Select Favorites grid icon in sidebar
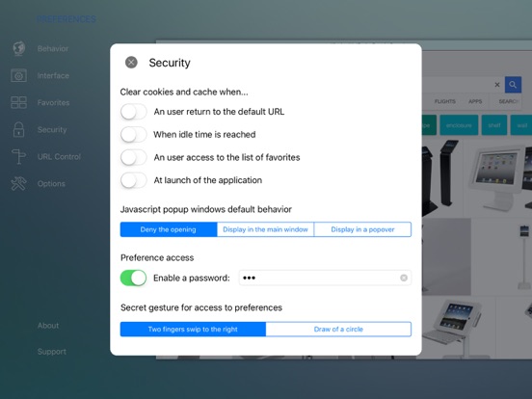This screenshot has height=399, width=532. 18,102
